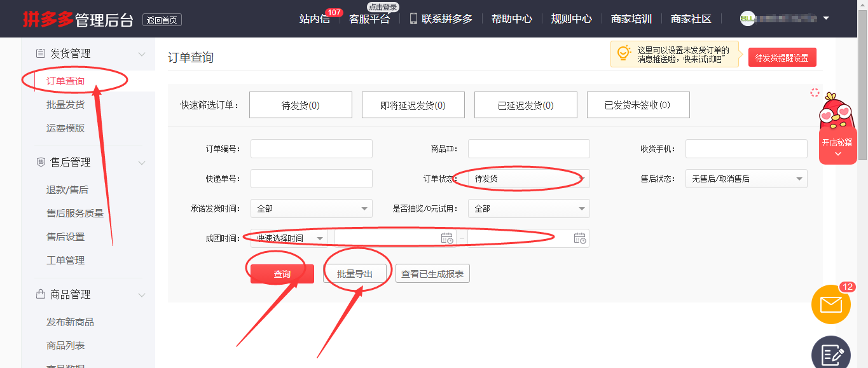
Task: Click the dark notepad edit icon
Action: click(x=831, y=353)
